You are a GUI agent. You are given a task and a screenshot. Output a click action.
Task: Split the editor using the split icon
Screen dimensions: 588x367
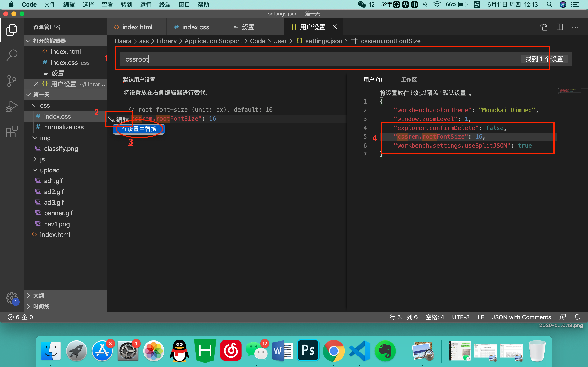560,27
